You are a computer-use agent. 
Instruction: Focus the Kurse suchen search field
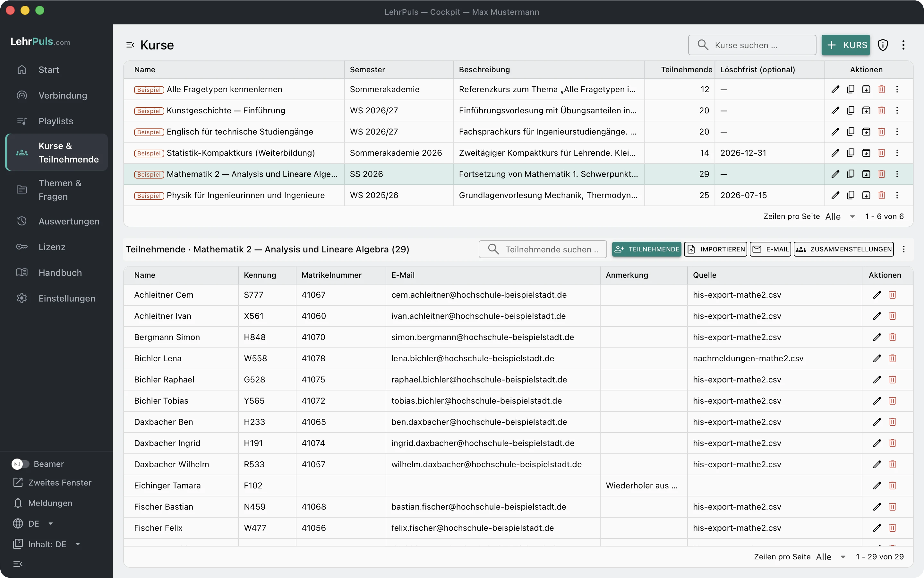752,45
